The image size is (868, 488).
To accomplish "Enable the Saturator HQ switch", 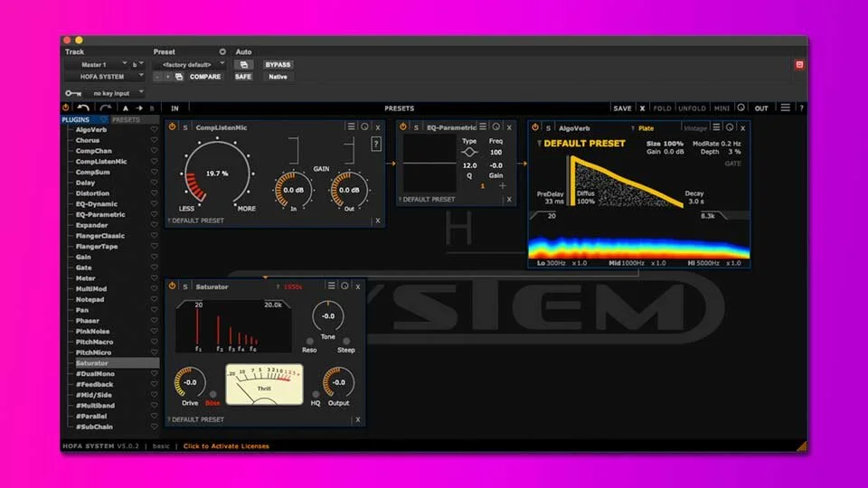I will point(316,395).
